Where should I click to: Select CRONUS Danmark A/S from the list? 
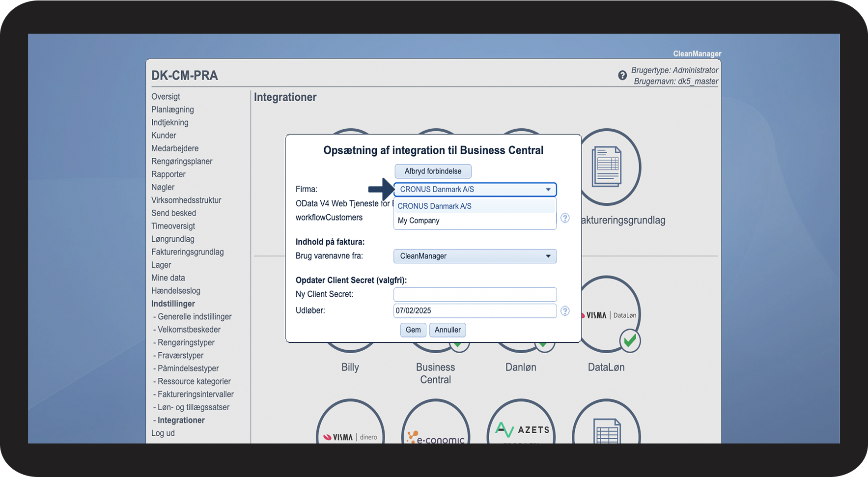(475, 206)
